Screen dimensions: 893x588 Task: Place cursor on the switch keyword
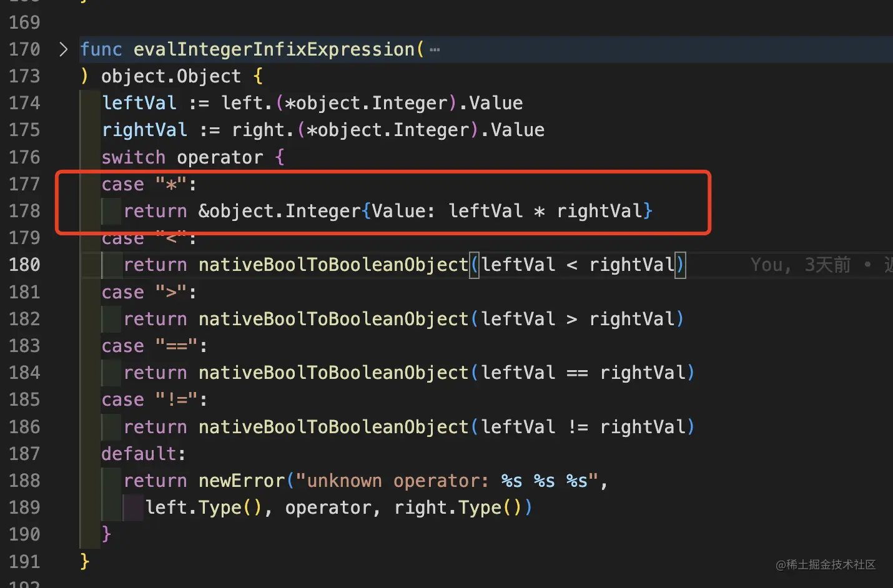[133, 157]
